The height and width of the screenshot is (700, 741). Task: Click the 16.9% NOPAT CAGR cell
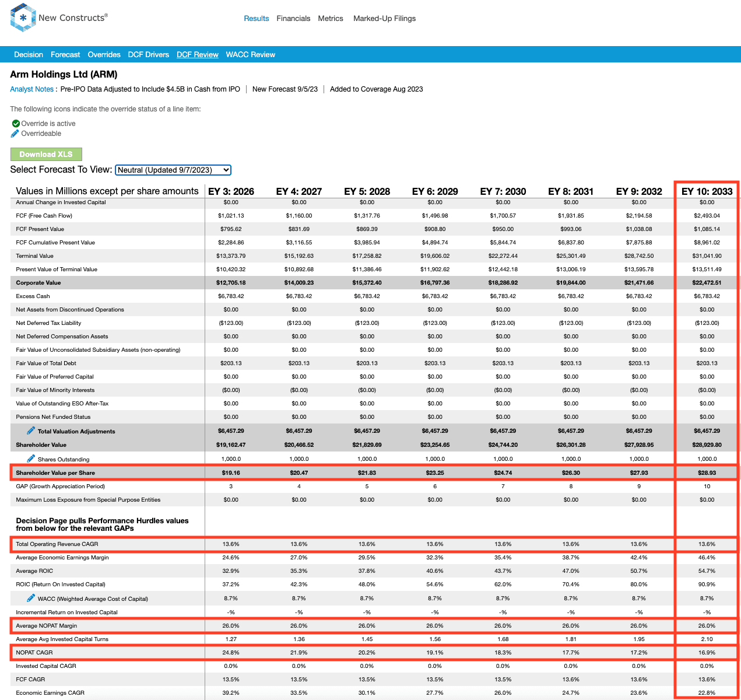pyautogui.click(x=707, y=653)
